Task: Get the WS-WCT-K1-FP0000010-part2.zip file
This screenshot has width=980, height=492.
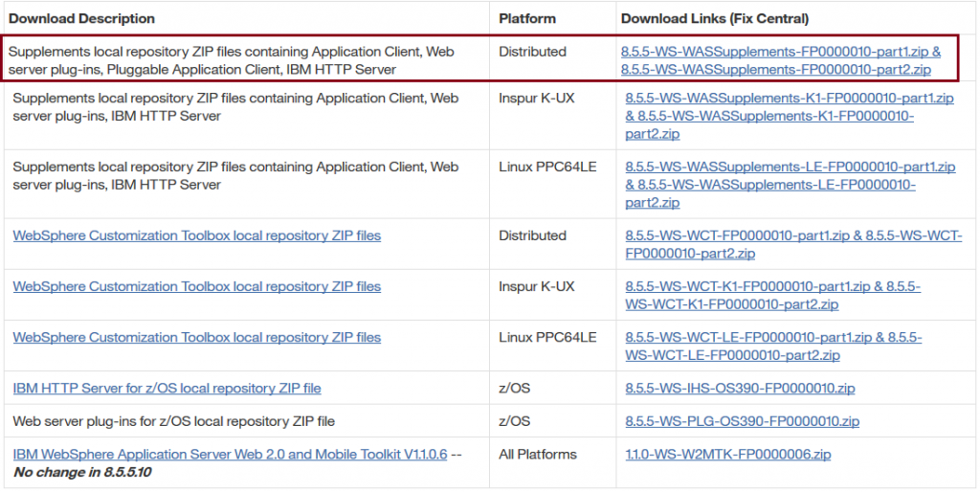Action: pos(732,304)
